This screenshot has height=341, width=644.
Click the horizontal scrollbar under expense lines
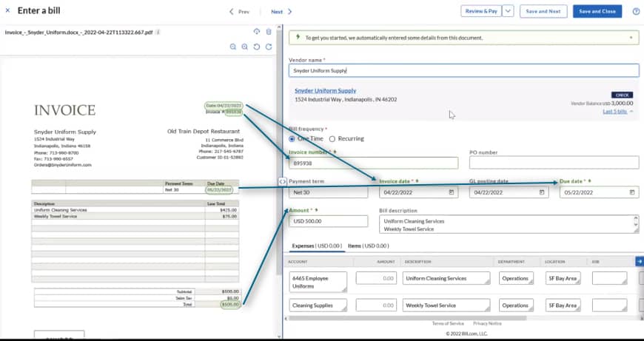(407, 317)
